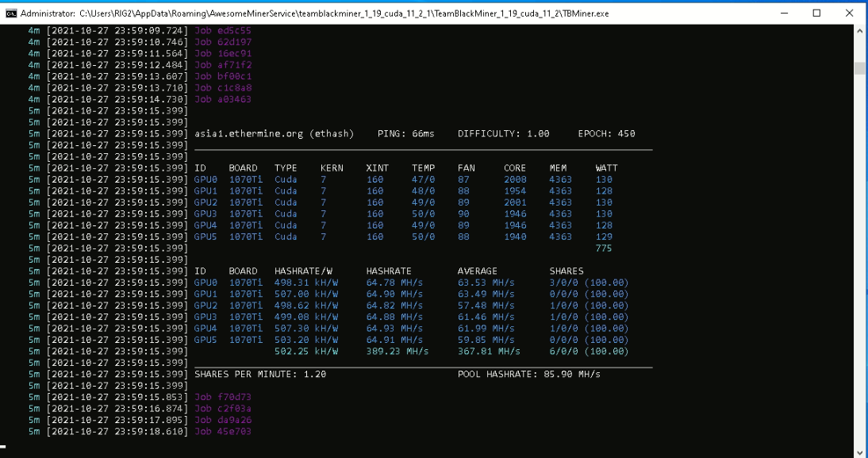Screen dimensions: 868x458
Task: Click 'Job 16ec91' log line
Action: coord(223,53)
